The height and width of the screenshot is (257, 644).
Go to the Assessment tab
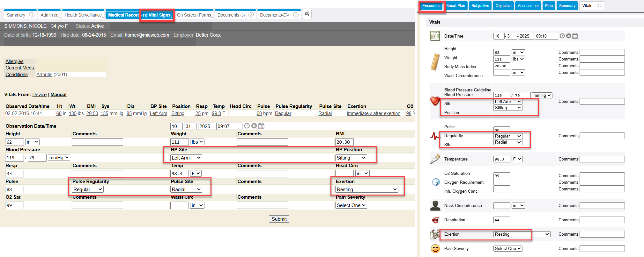tap(528, 6)
